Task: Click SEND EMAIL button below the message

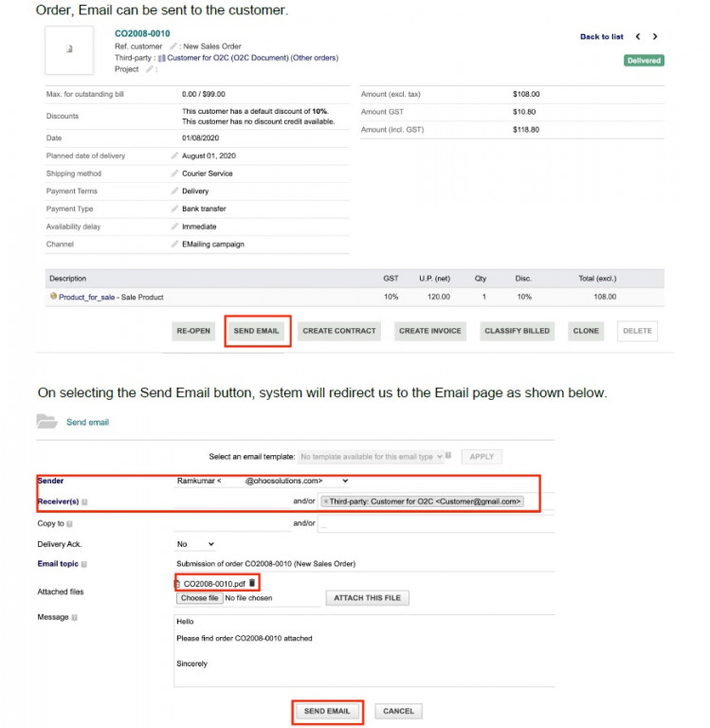Action: point(327,711)
